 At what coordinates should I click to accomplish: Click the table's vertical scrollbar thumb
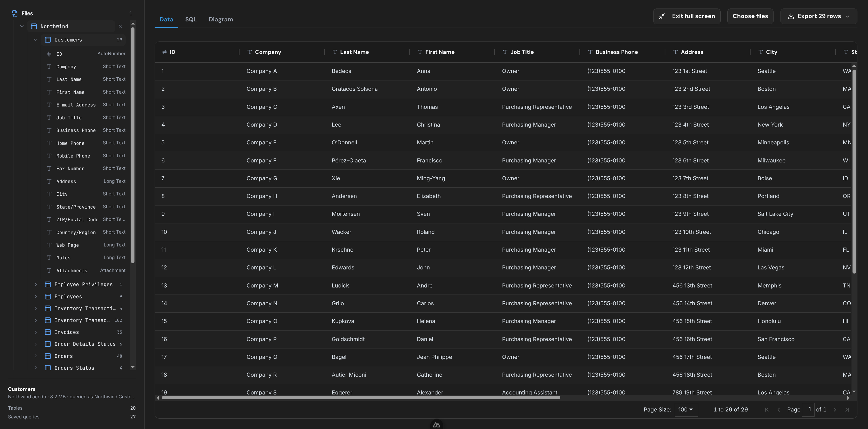click(854, 172)
